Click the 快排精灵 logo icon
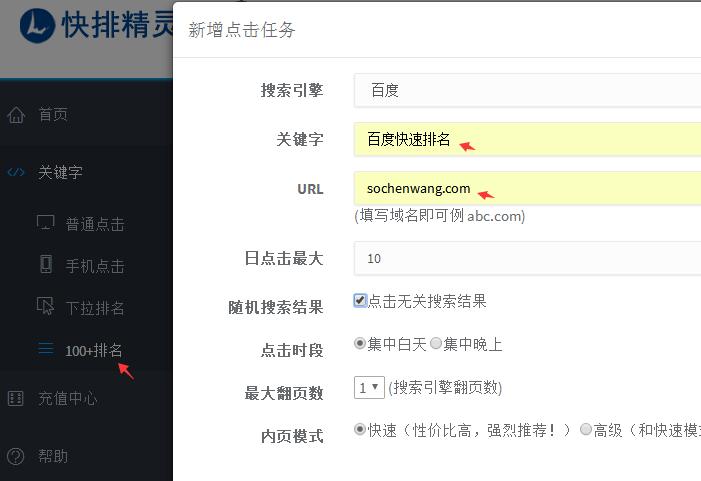The width and height of the screenshot is (701, 481). coord(37,25)
